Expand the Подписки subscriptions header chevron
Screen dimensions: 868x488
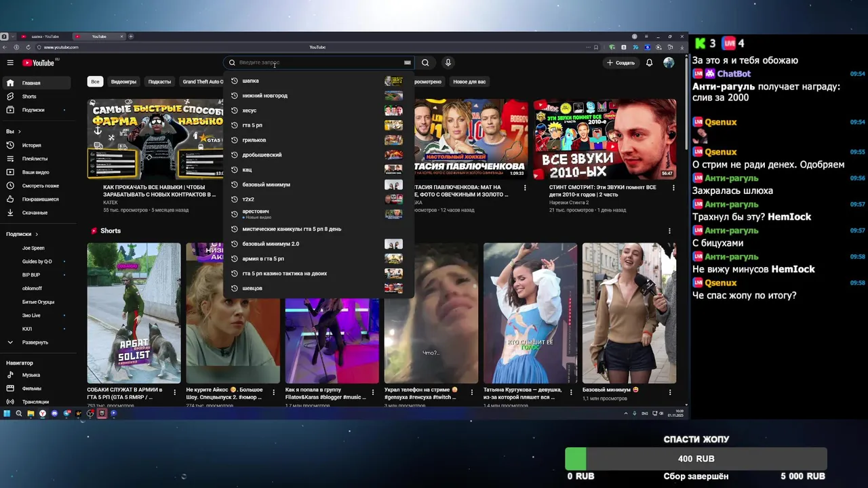[x=35, y=234]
